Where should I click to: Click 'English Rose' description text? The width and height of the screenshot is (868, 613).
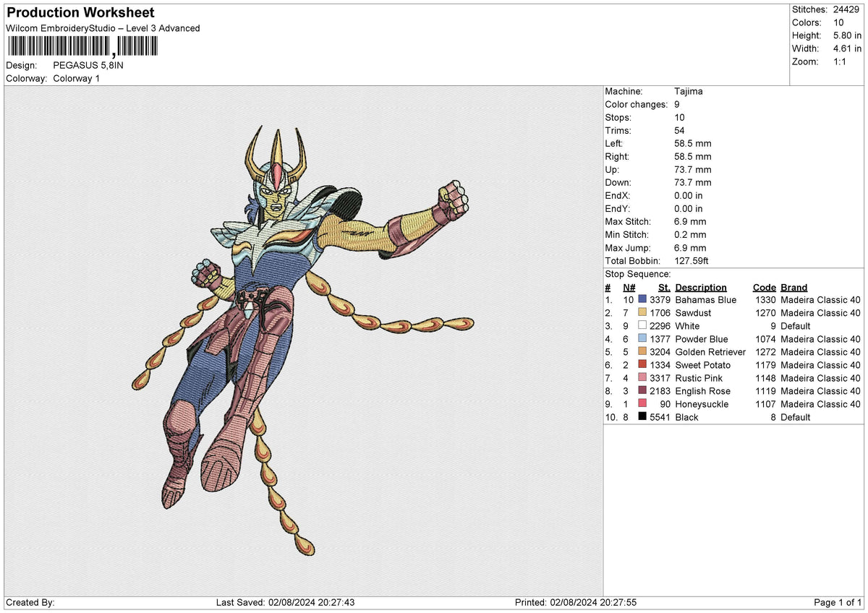point(702,391)
